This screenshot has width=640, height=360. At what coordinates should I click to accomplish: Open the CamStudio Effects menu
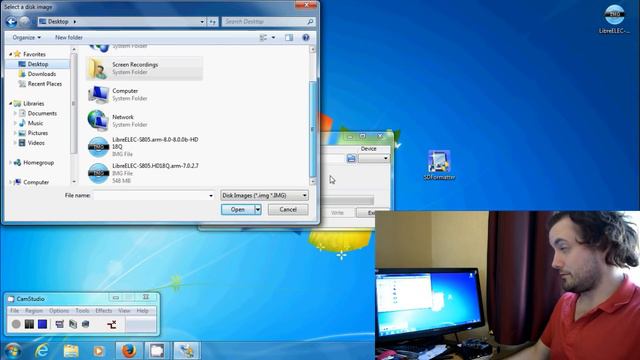click(x=104, y=311)
